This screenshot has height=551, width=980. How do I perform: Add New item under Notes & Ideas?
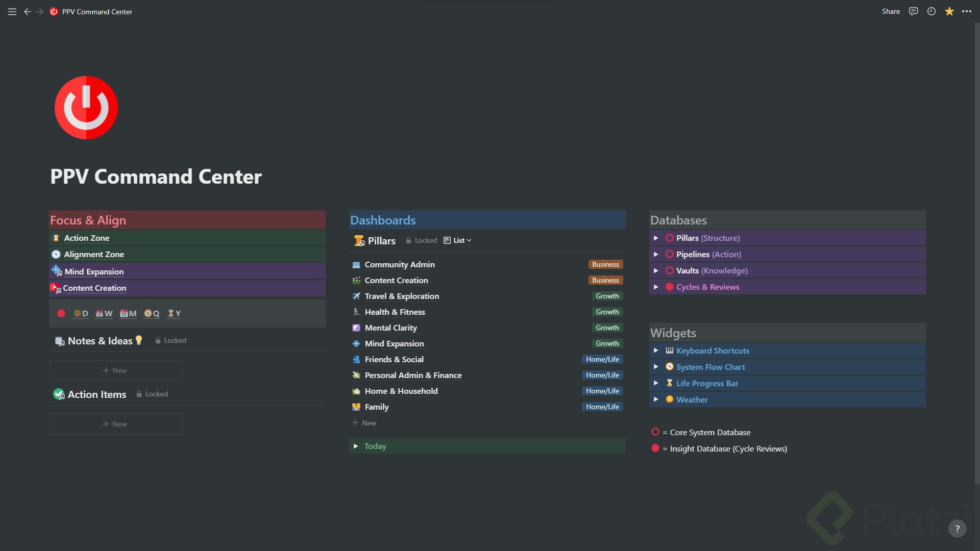[x=116, y=370]
